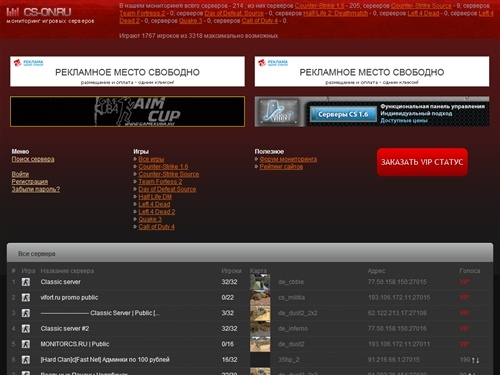Click the Все сервера panel title
This screenshot has width=500, height=375.
pyautogui.click(x=37, y=254)
